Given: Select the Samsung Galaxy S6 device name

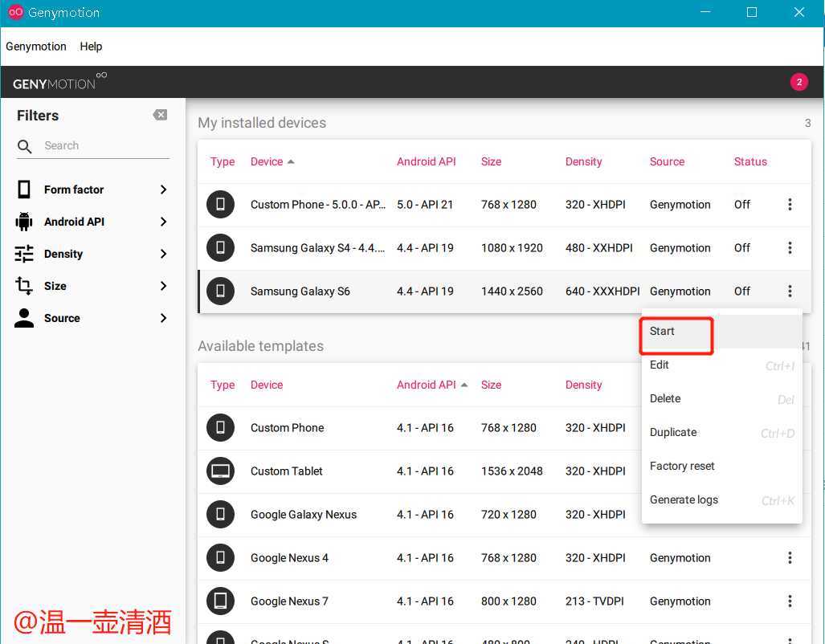Looking at the screenshot, I should click(300, 291).
